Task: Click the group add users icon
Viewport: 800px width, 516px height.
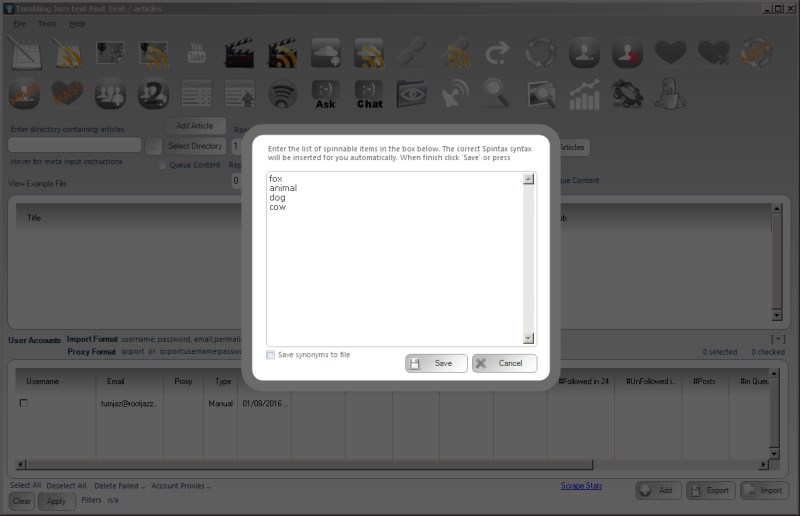Action: (110, 94)
